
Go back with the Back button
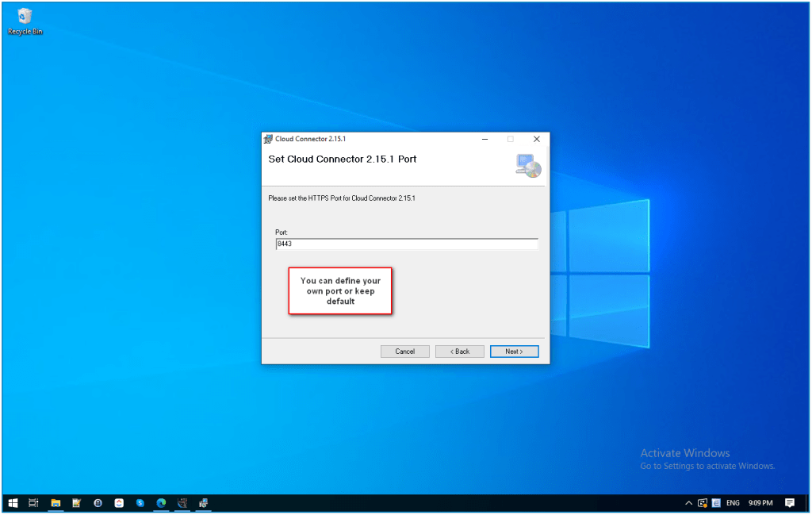point(459,352)
